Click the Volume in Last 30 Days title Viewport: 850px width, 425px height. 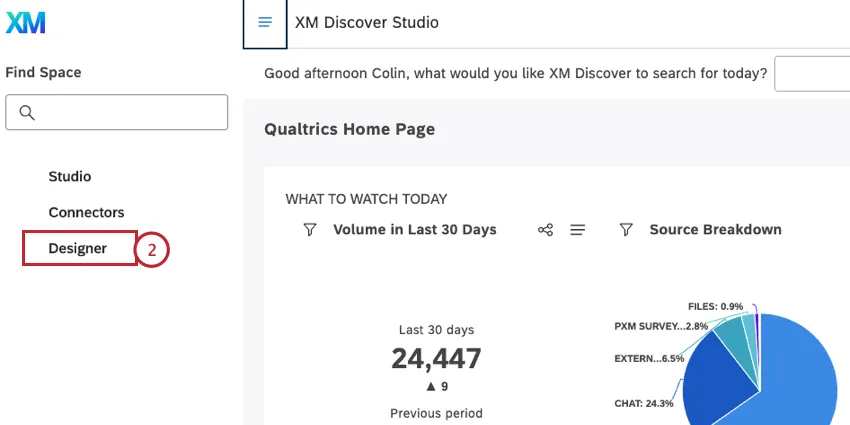tap(414, 230)
